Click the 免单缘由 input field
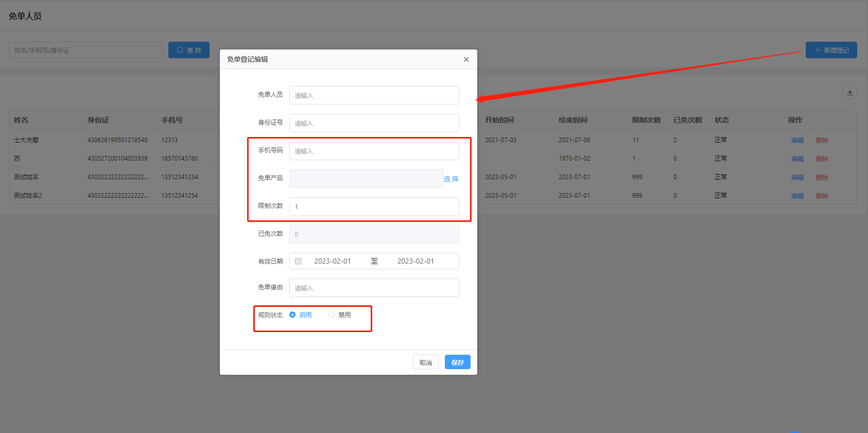Image resolution: width=868 pixels, height=433 pixels. click(374, 288)
